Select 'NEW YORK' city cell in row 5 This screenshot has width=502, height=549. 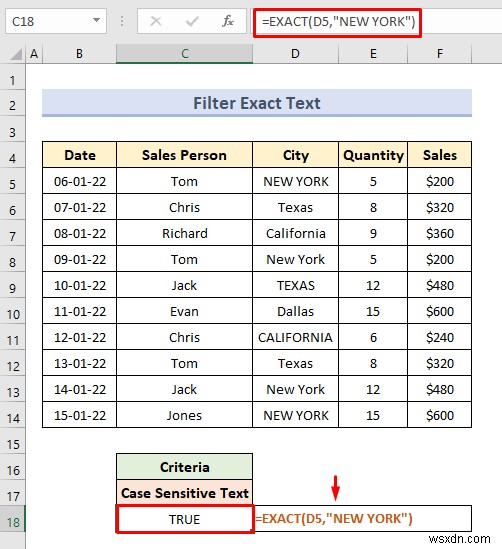tap(295, 181)
